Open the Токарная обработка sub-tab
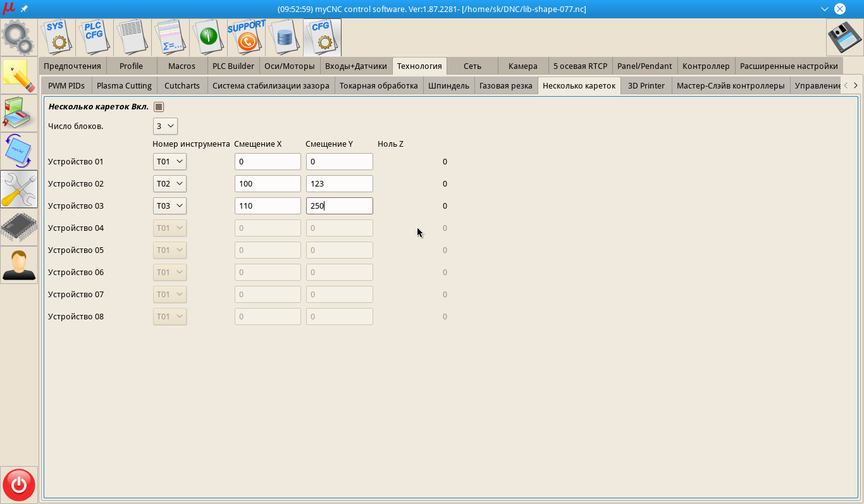Screen dimensions: 864x504 [379, 85]
